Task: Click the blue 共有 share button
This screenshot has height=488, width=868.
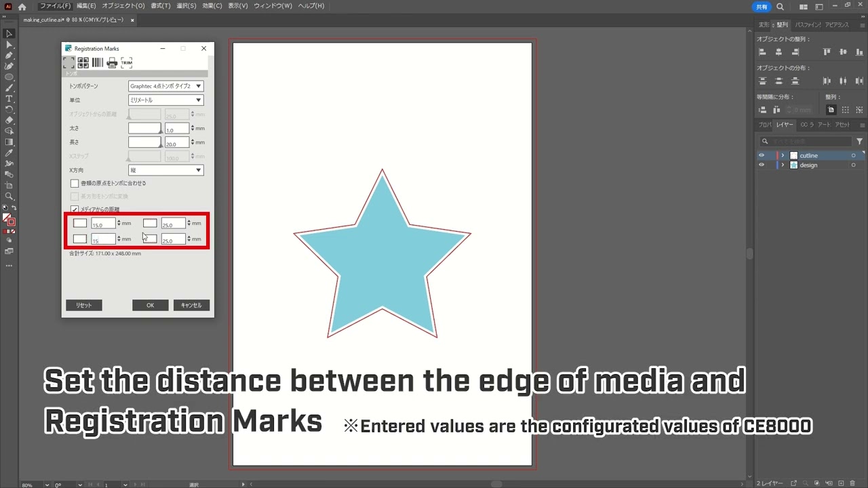Action: coord(762,7)
